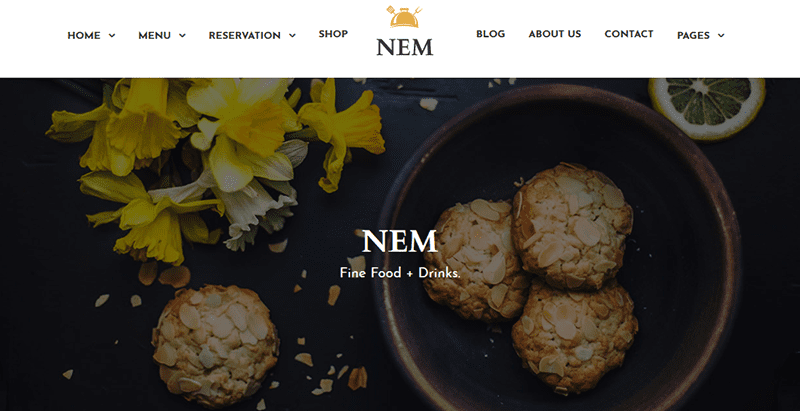Visit the Blog page

click(x=490, y=34)
